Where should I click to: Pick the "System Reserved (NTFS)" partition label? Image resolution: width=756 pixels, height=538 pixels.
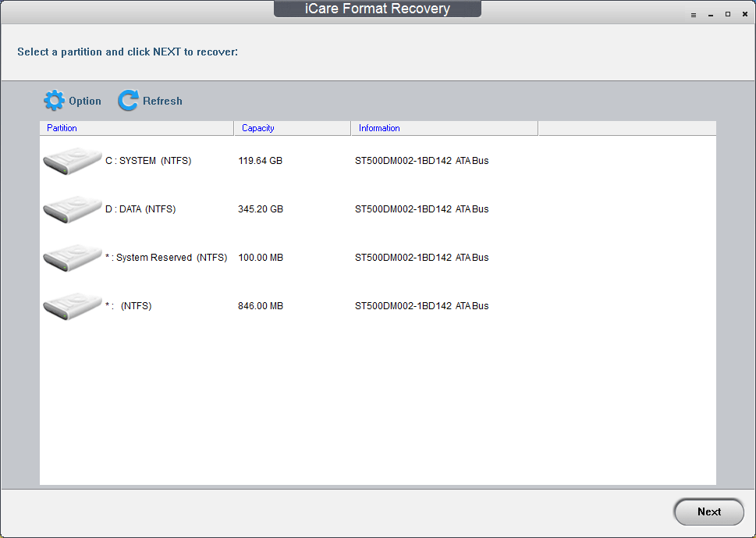172,258
